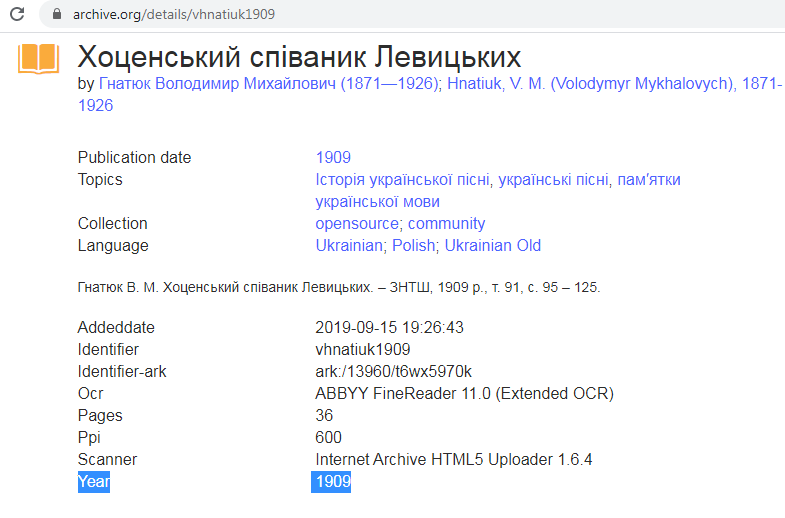Open the українські пісні topic link

pyautogui.click(x=553, y=179)
